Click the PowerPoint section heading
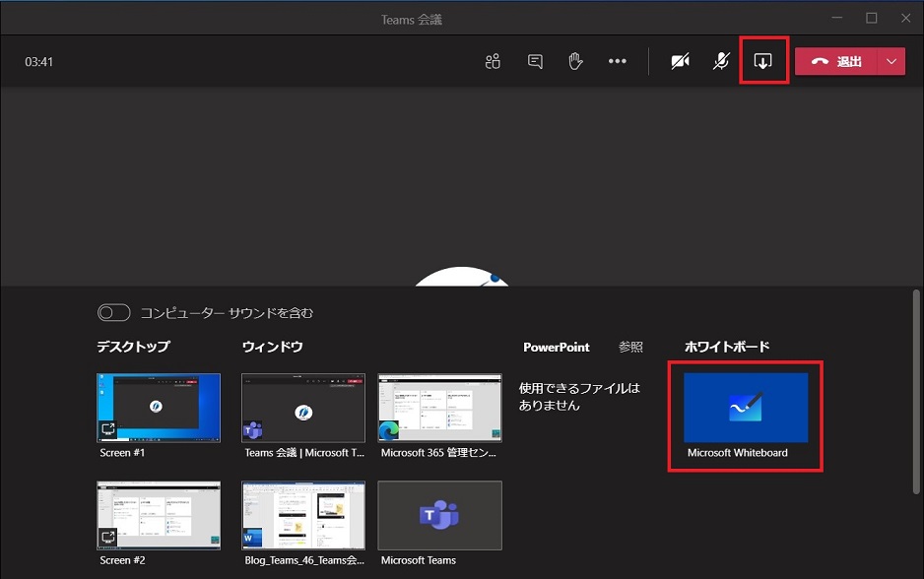924x579 pixels. (x=557, y=347)
